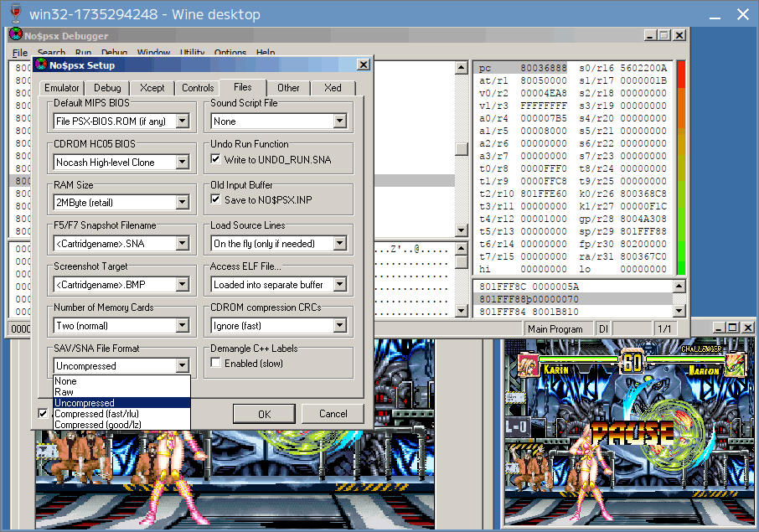This screenshot has width=759, height=532.
Task: Open the RAM Size dropdown
Action: pos(182,202)
